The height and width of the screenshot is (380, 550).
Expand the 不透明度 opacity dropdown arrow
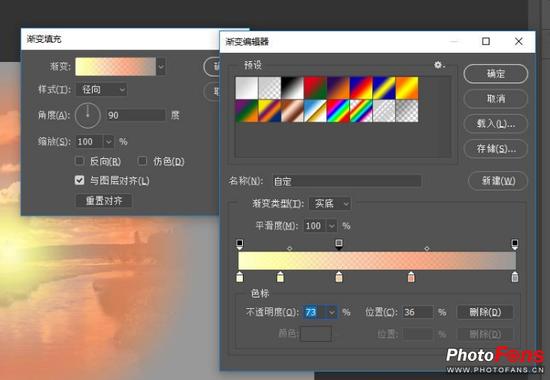click(332, 312)
